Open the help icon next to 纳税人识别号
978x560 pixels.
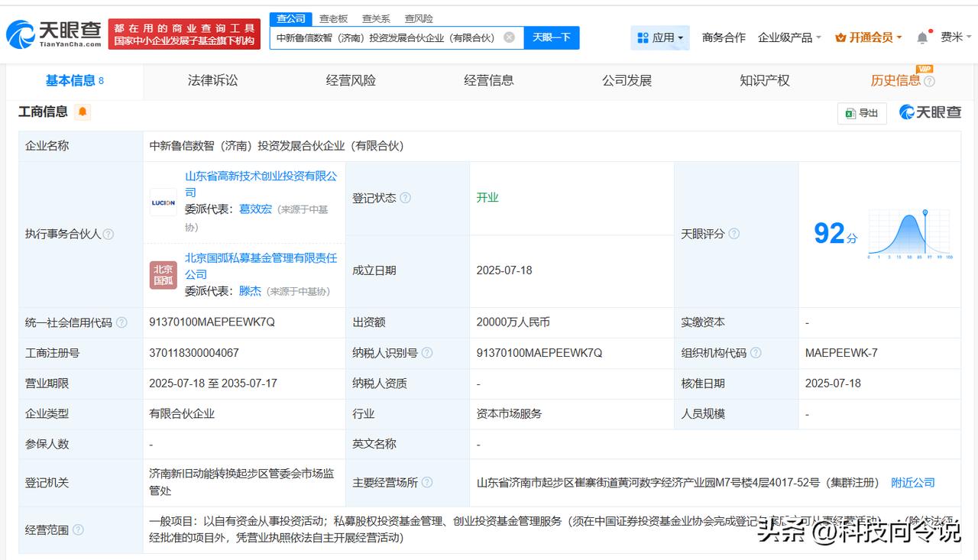tap(426, 353)
